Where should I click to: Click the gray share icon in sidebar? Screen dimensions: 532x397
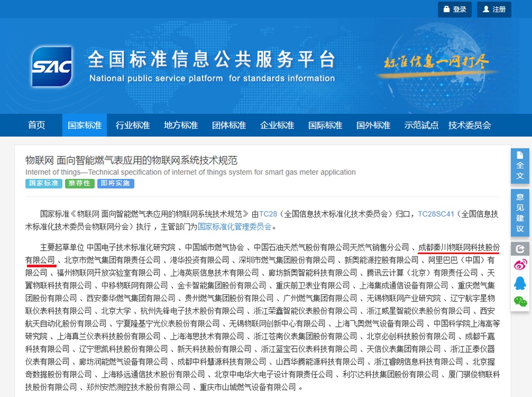[x=520, y=249]
